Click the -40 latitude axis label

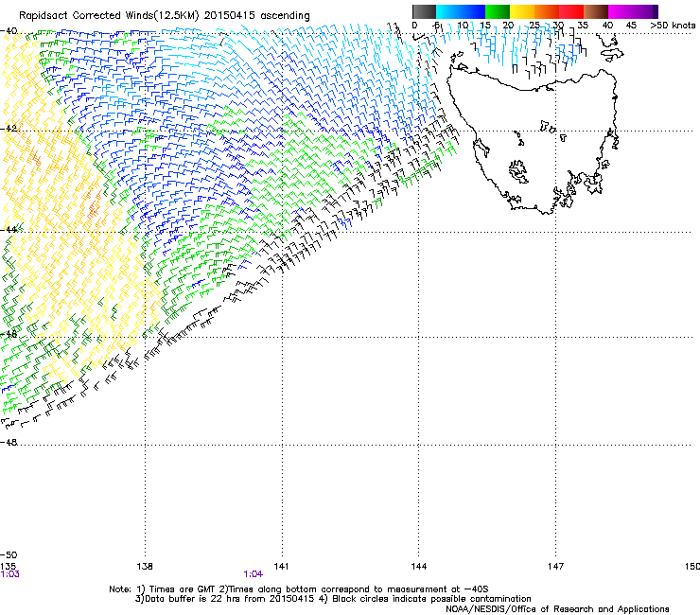coord(9,31)
